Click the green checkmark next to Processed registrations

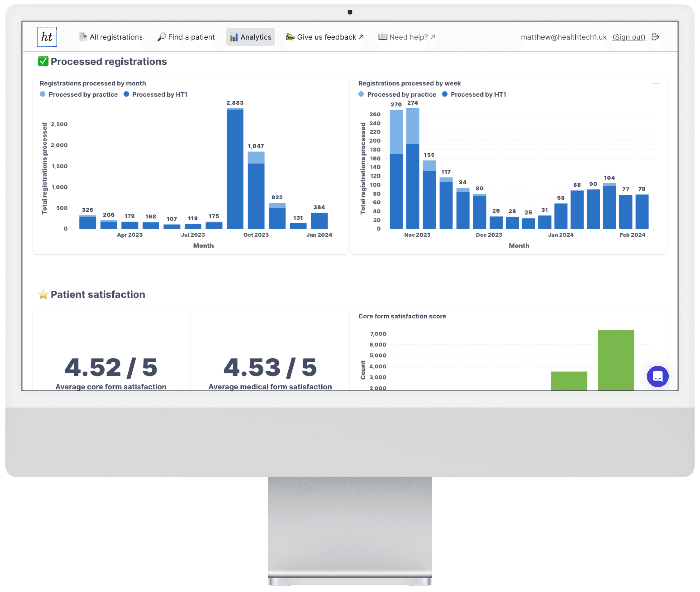pos(43,61)
